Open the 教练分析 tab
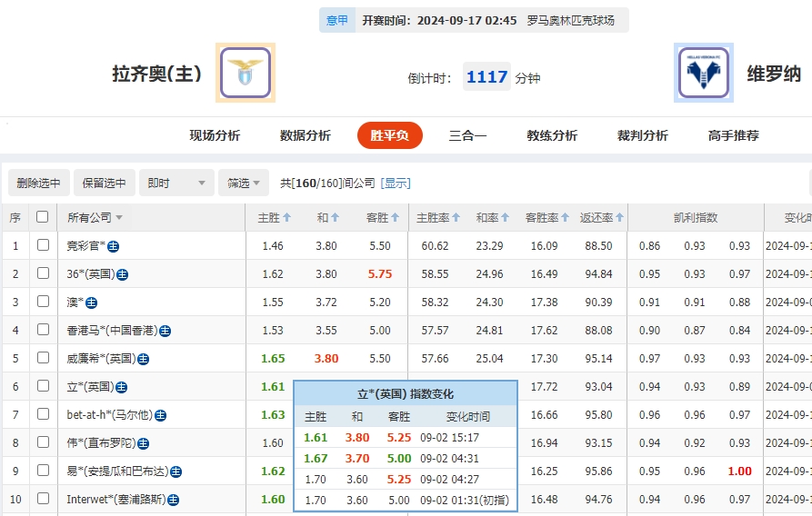Viewport: 812px width, 516px height. (551, 135)
